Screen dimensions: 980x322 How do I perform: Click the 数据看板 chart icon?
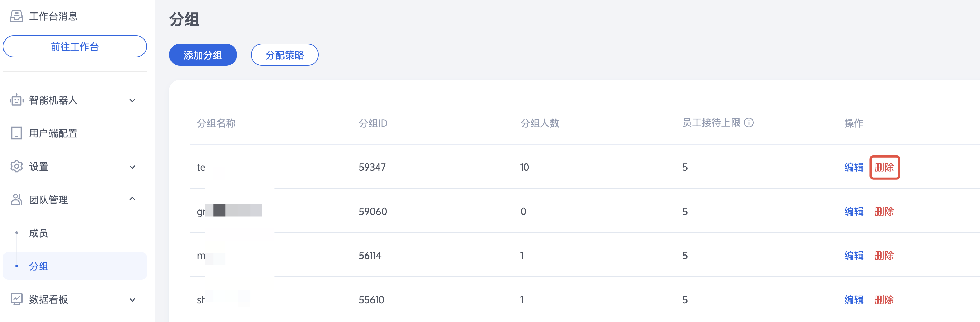point(16,299)
